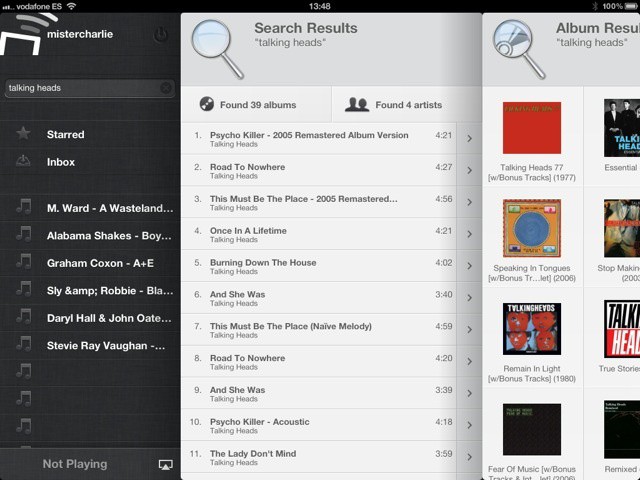This screenshot has height=480, width=640.
Task: Clear the talking heads search text
Action: click(x=166, y=88)
